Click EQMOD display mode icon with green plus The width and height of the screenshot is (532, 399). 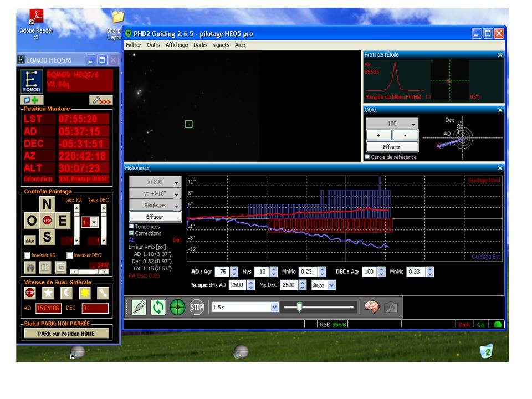[32, 100]
